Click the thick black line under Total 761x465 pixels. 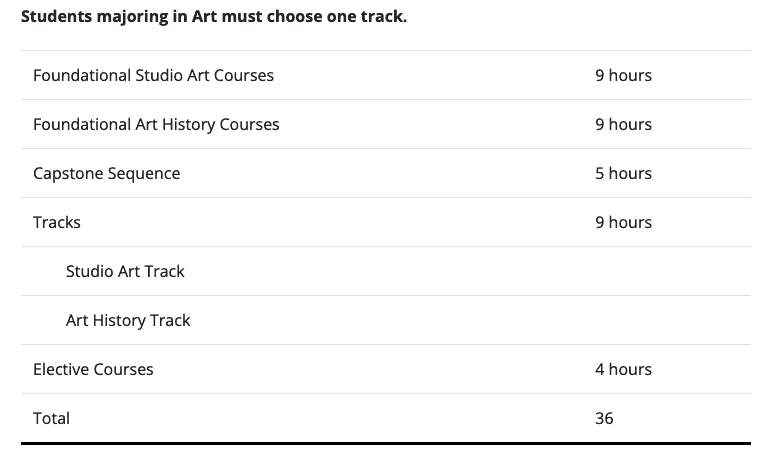[386, 443]
